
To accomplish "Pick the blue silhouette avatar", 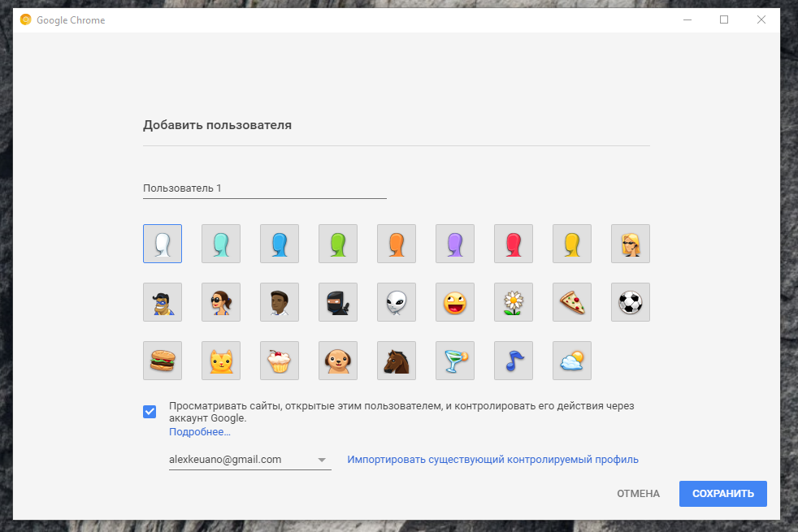I will click(x=280, y=244).
